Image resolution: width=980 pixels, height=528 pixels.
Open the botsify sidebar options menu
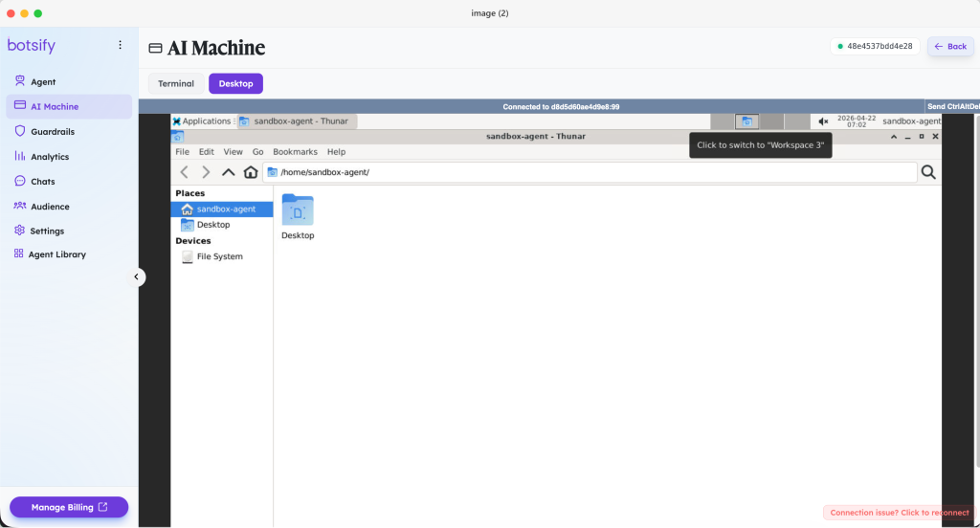pyautogui.click(x=120, y=45)
